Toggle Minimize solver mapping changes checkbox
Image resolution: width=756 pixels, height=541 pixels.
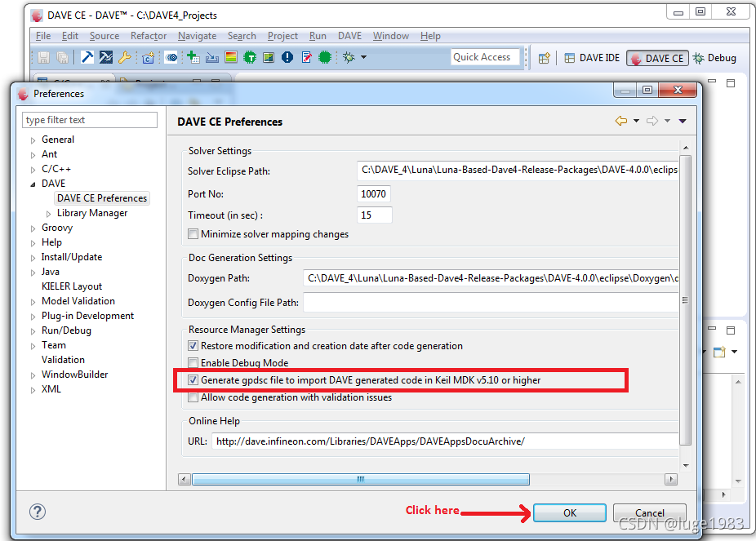pos(193,234)
